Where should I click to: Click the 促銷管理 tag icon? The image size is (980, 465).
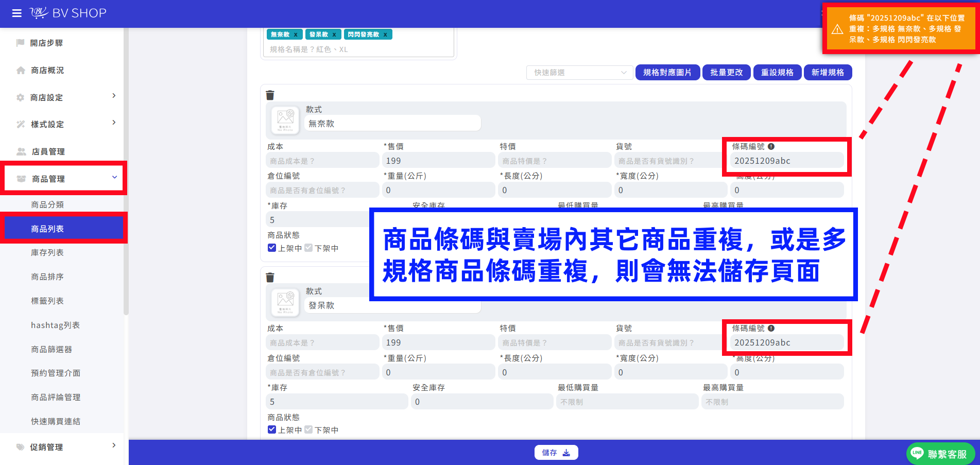pyautogui.click(x=21, y=447)
